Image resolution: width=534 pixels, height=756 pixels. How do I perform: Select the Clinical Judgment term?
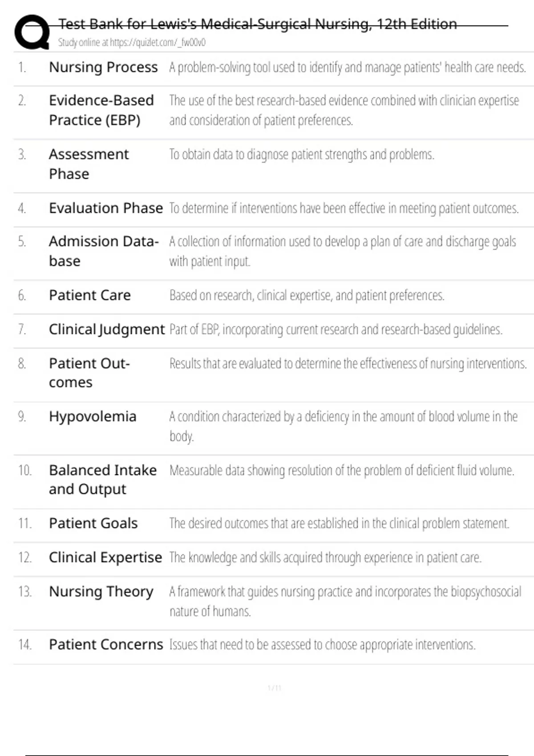click(x=107, y=330)
